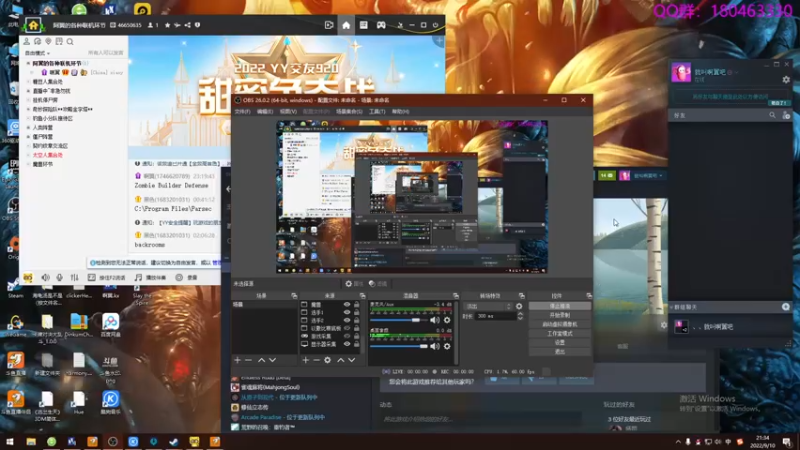Open OBS 工具(T) menu

pyautogui.click(x=377, y=112)
